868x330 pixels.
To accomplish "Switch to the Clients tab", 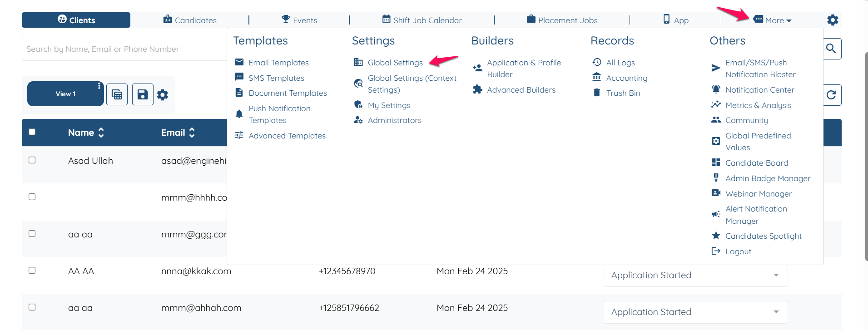I will 76,20.
